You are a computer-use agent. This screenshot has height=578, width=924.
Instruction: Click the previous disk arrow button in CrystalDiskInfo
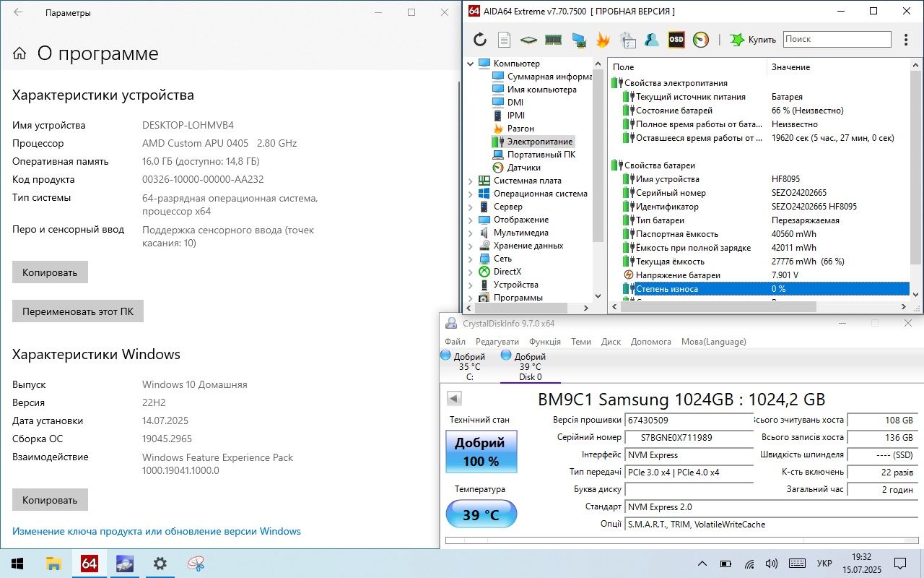point(454,398)
